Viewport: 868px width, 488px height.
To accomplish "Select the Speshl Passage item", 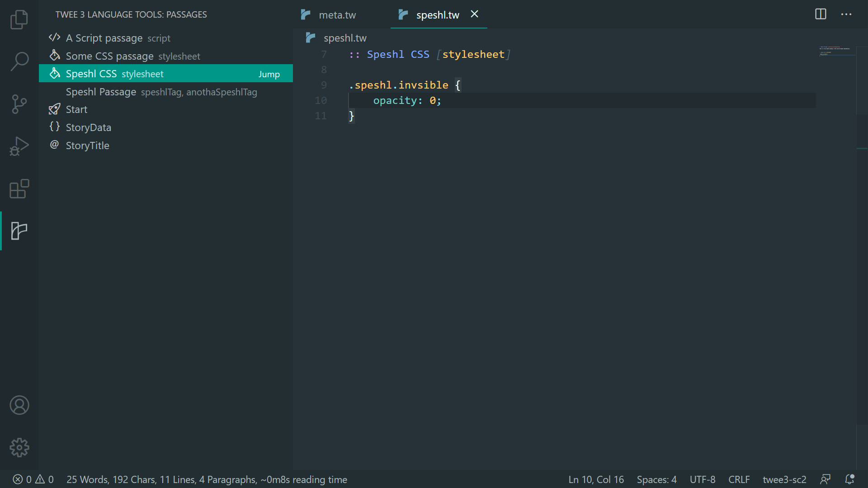I will 101,92.
